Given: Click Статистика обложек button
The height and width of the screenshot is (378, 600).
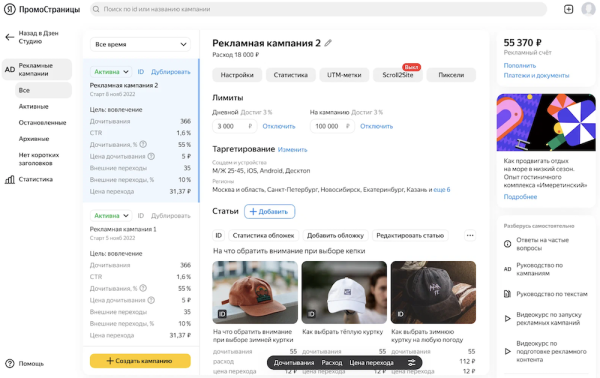Looking at the screenshot, I should pos(263,235).
